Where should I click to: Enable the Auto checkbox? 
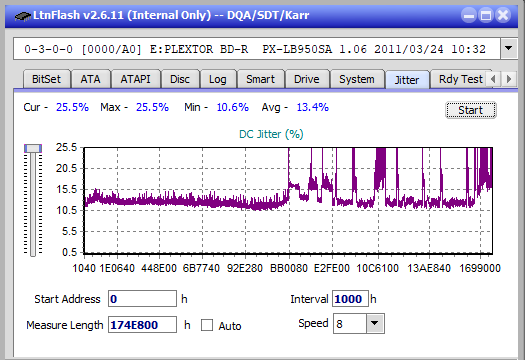[x=207, y=325]
